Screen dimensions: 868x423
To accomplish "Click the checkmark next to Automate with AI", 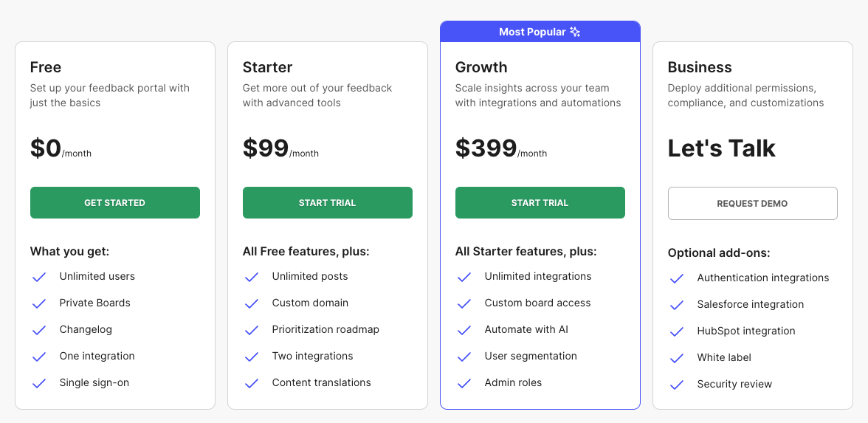I will tap(464, 330).
